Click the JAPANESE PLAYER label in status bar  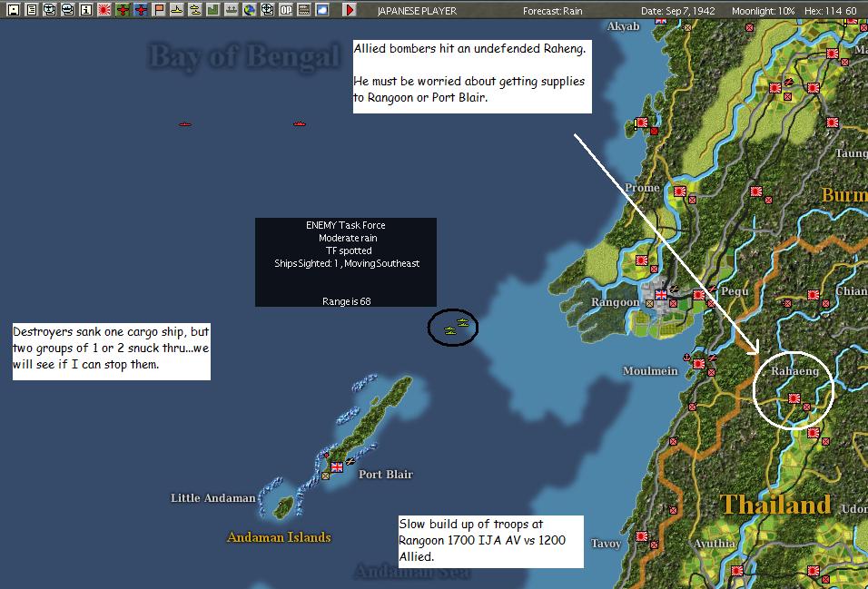coord(417,11)
